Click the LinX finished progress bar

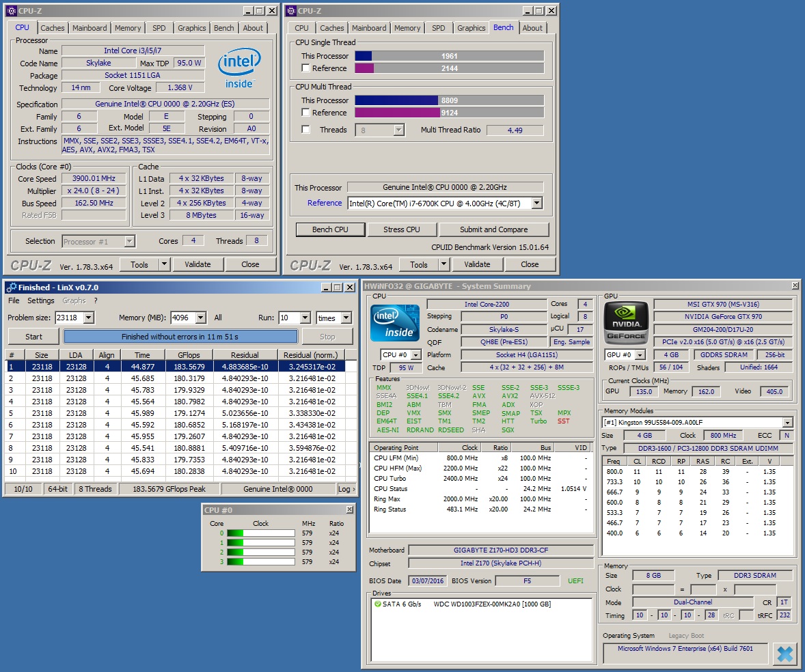click(180, 337)
